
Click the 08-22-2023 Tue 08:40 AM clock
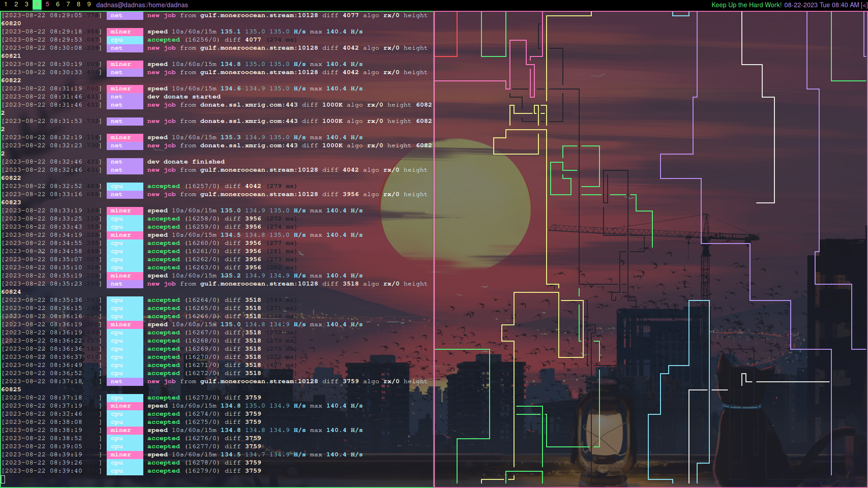[821, 5]
